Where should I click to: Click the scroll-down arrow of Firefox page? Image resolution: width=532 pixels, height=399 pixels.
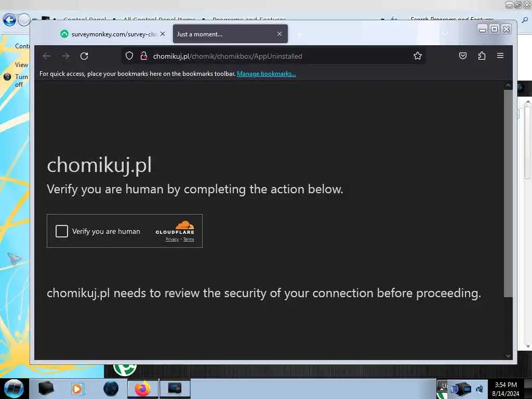[x=508, y=355]
